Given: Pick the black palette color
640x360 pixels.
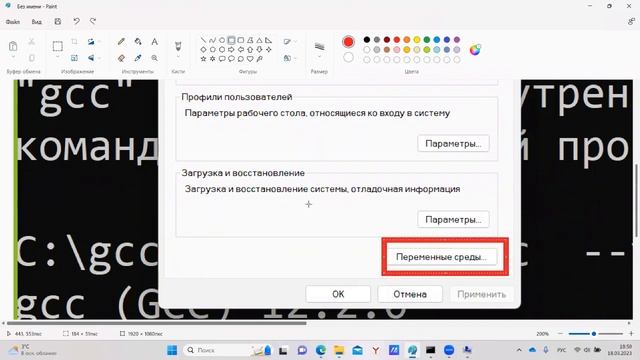Looking at the screenshot, I should [x=367, y=40].
